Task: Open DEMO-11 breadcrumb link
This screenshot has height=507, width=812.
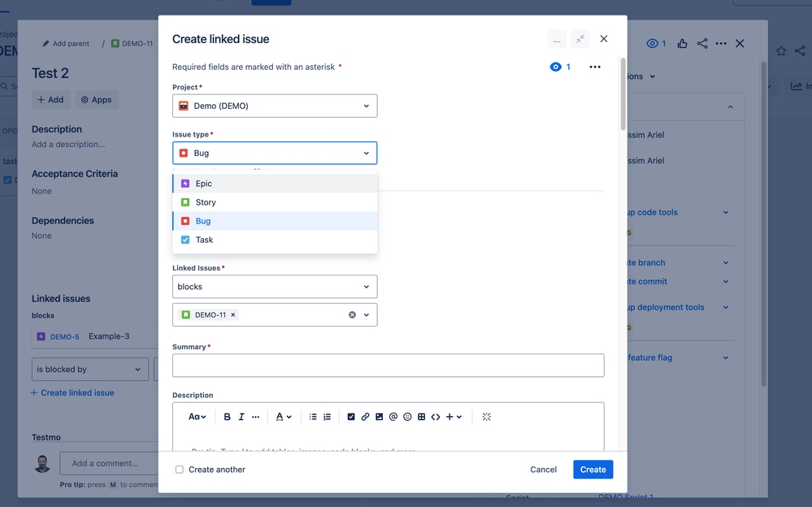Action: (132, 44)
